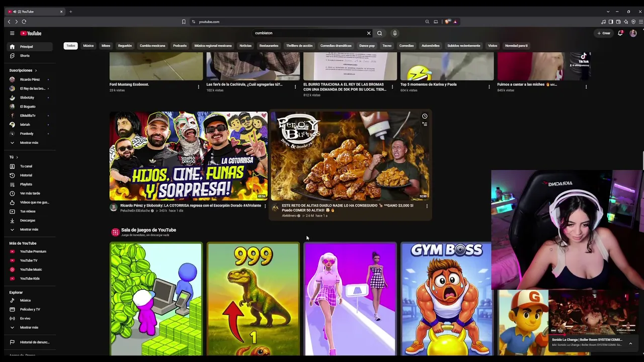Open the 999 dinosaur game card
This screenshot has width=644, height=362.
click(253, 299)
